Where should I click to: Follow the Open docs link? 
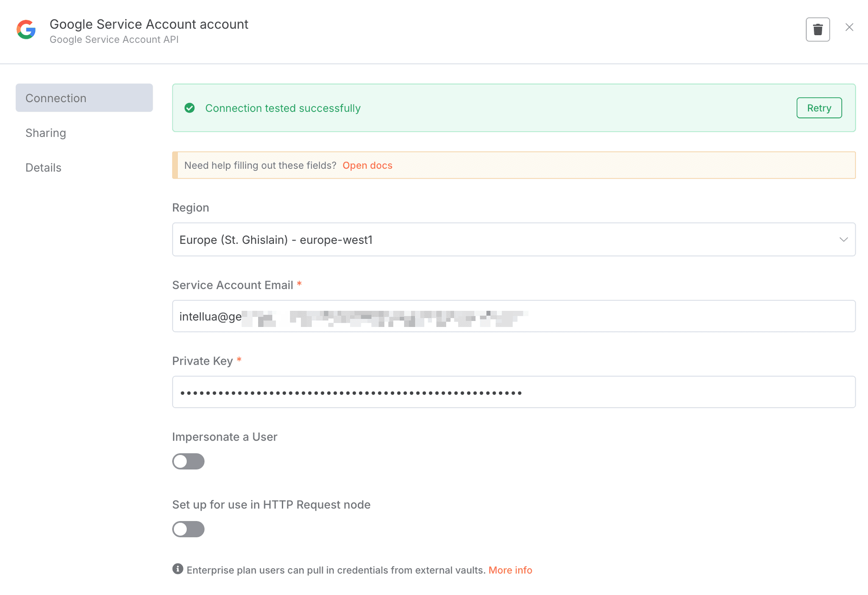(x=367, y=165)
